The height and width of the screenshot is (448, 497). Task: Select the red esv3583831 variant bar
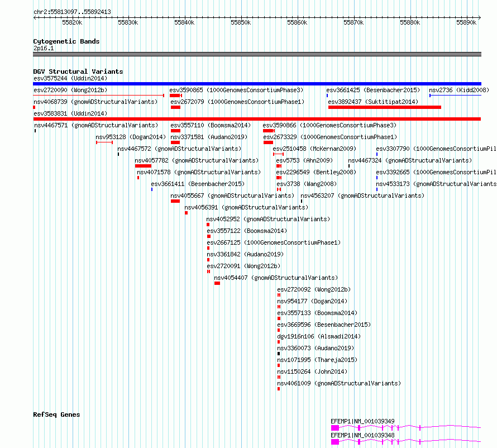(257, 119)
